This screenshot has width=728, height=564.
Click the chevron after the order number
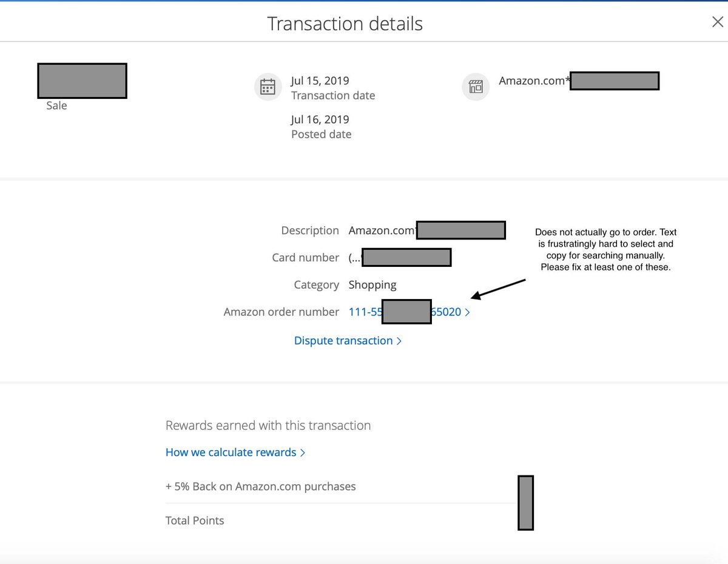click(x=467, y=312)
